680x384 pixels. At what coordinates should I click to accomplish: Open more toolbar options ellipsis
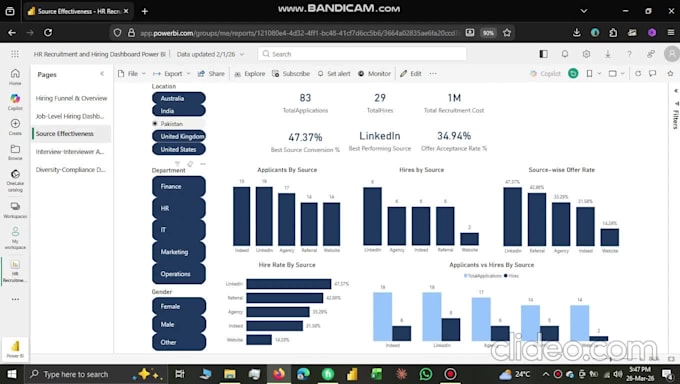(433, 74)
